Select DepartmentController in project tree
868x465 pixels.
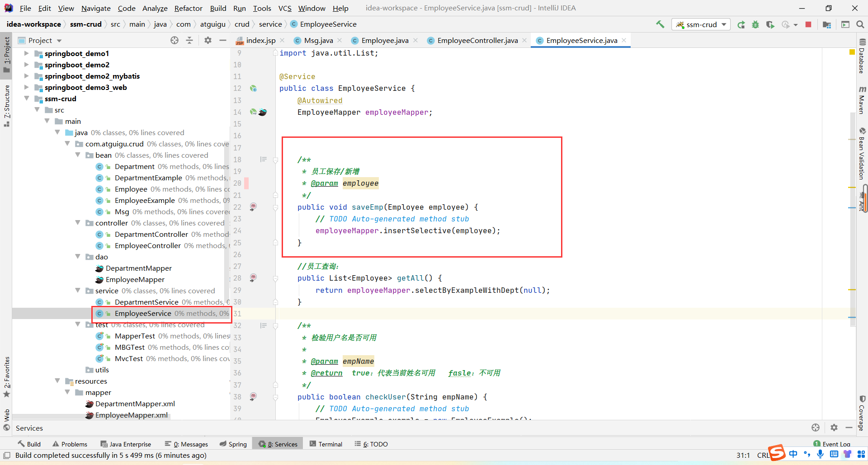pyautogui.click(x=151, y=234)
